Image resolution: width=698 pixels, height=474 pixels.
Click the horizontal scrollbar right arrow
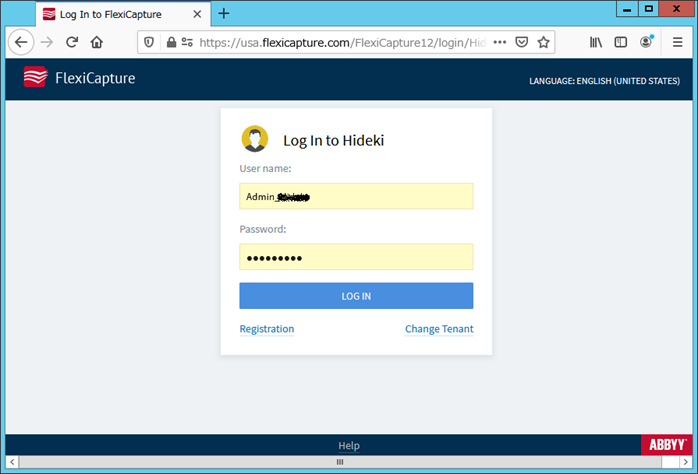point(686,462)
